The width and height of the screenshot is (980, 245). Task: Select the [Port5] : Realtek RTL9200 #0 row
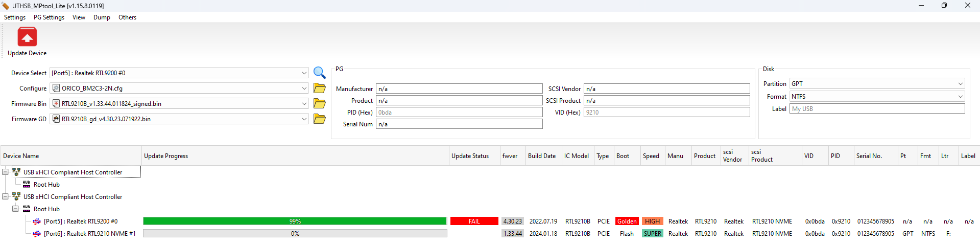point(81,221)
